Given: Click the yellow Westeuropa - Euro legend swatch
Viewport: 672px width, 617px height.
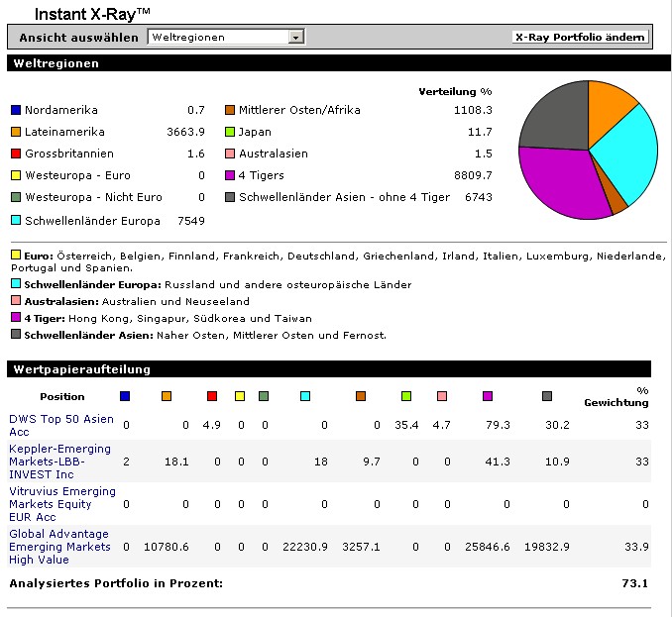Looking at the screenshot, I should [16, 175].
